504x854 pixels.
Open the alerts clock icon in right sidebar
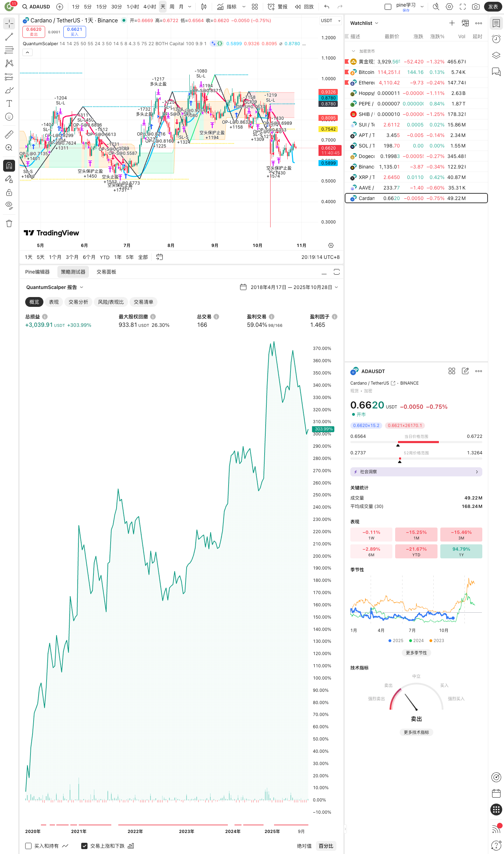[496, 39]
